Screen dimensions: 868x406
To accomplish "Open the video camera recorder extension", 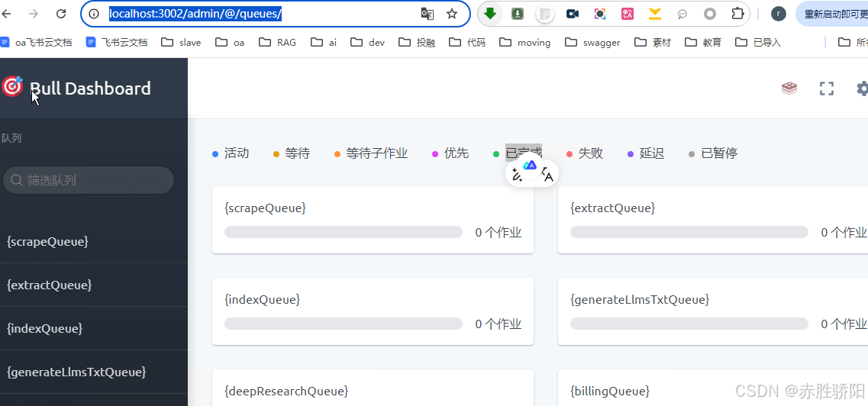I will coord(573,14).
